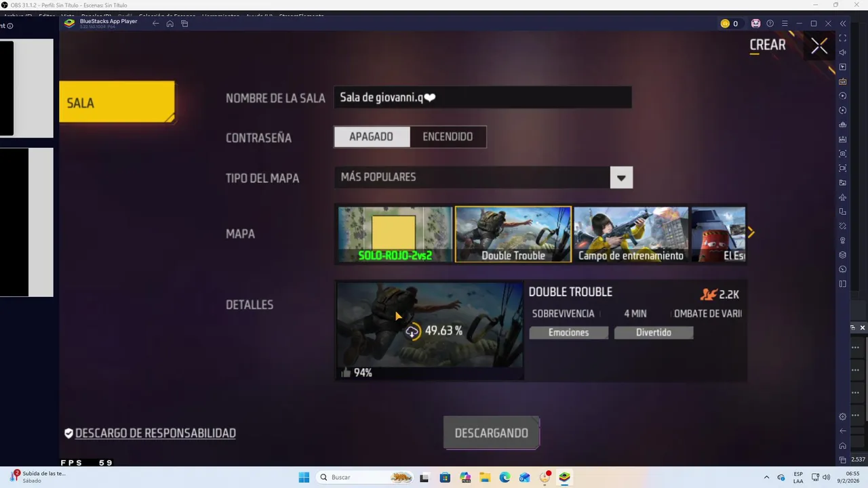
Task: Switch to BlueStacks in the taskbar
Action: coord(564,477)
